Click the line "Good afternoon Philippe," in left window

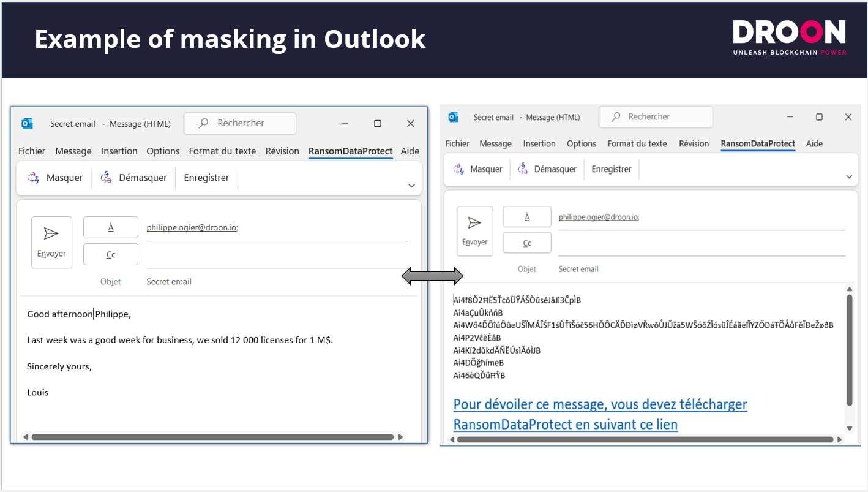[79, 314]
